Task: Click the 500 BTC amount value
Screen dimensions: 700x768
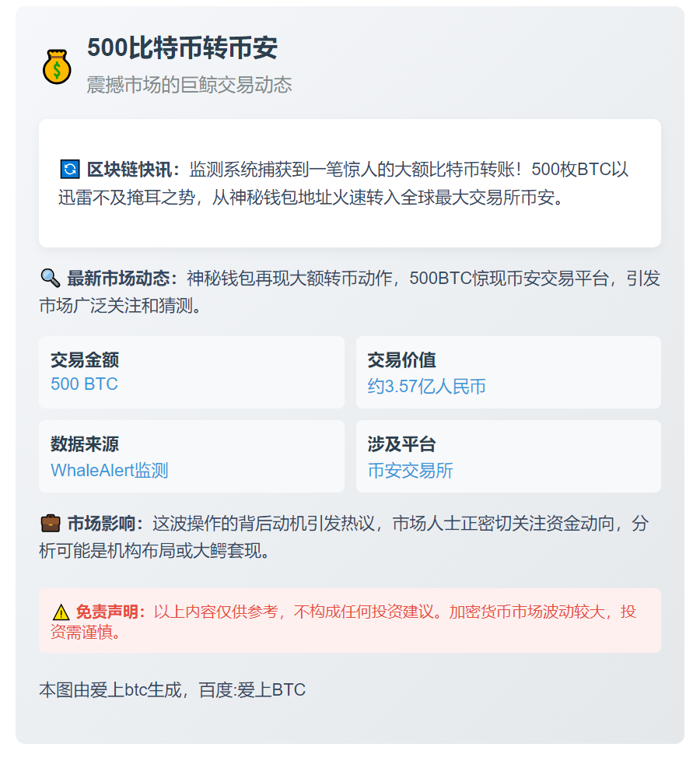Action: (84, 384)
